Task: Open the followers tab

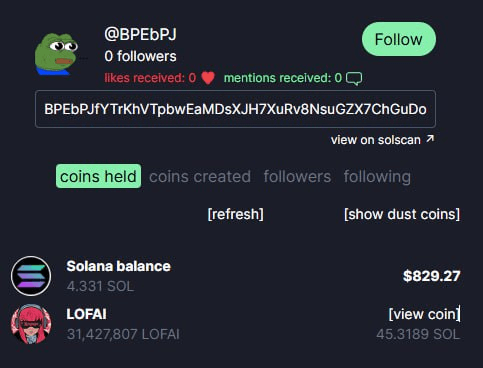Action: [297, 176]
